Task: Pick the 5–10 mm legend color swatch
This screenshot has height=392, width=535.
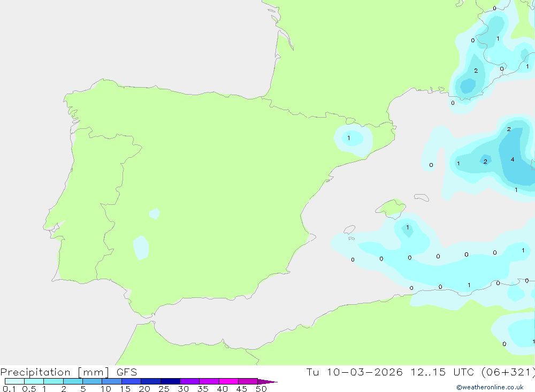Action: pos(93,381)
